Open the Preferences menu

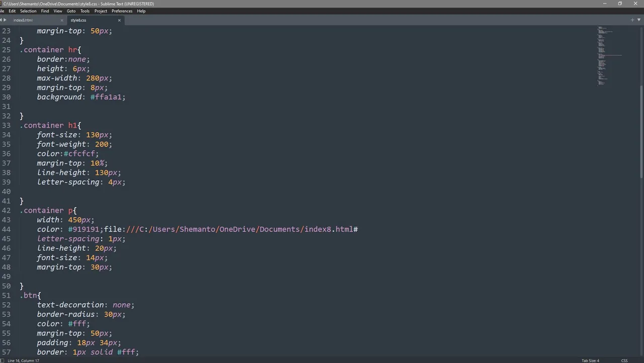pyautogui.click(x=122, y=11)
